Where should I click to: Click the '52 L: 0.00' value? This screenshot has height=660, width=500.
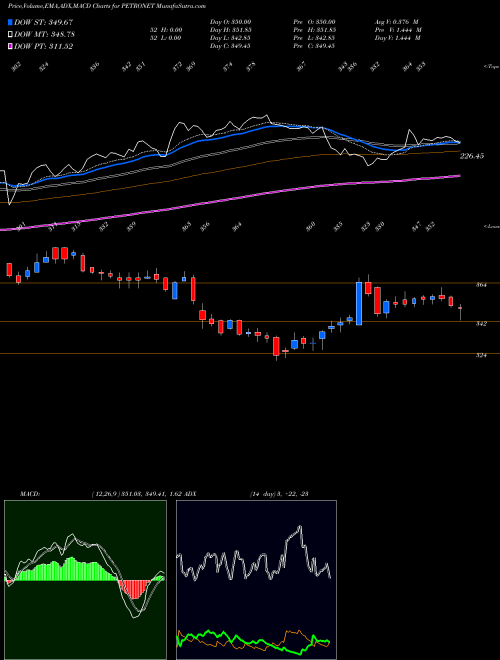click(x=165, y=38)
